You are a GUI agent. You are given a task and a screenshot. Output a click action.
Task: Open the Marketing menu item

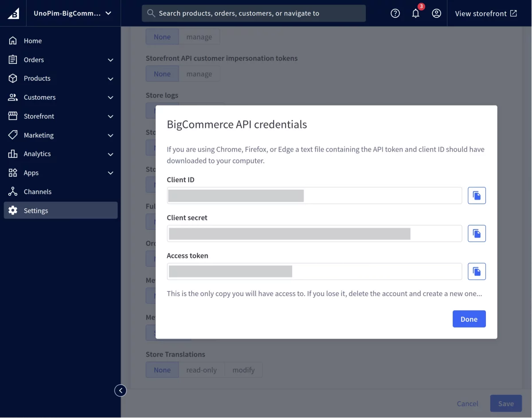[39, 135]
